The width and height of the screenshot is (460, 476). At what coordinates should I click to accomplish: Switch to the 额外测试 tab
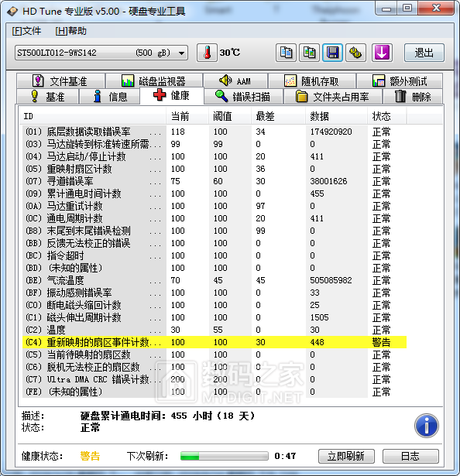(x=400, y=81)
